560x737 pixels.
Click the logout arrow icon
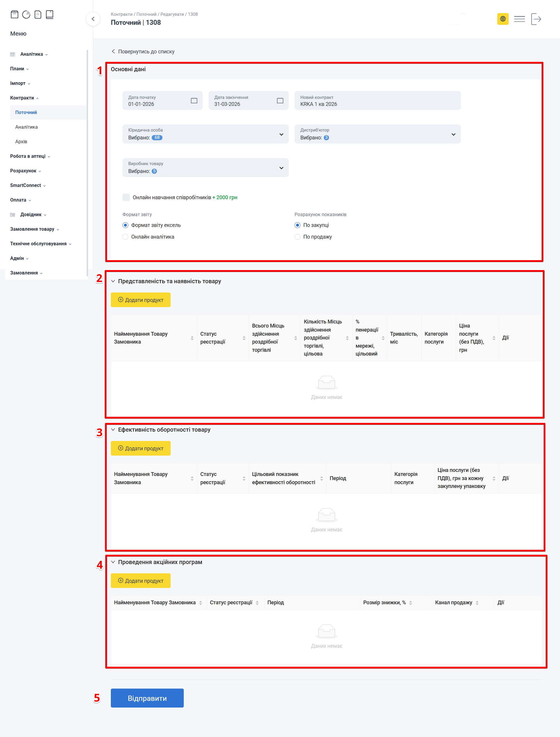[536, 19]
